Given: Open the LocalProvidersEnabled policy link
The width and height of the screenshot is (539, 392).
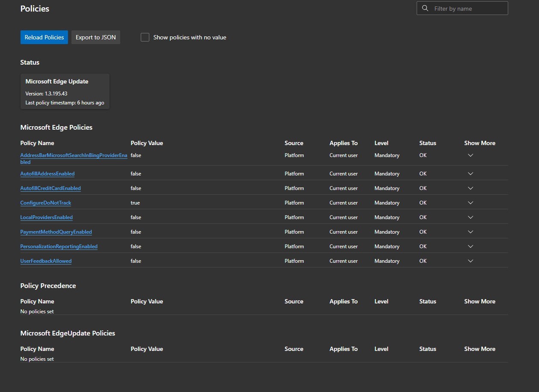Looking at the screenshot, I should pyautogui.click(x=47, y=217).
